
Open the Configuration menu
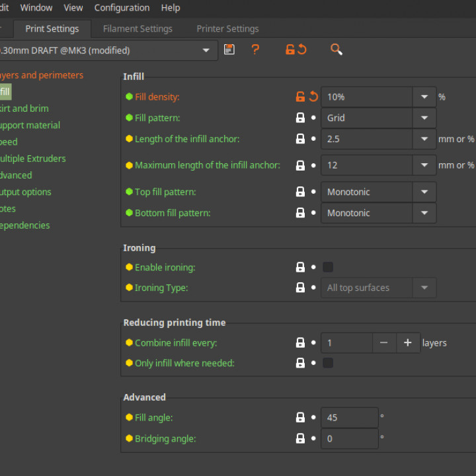[x=122, y=8]
